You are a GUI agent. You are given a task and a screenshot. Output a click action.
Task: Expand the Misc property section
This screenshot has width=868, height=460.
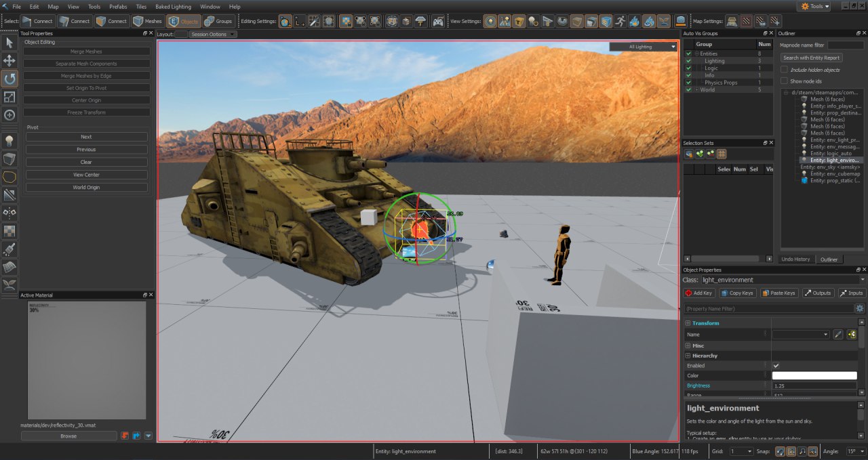click(x=688, y=346)
